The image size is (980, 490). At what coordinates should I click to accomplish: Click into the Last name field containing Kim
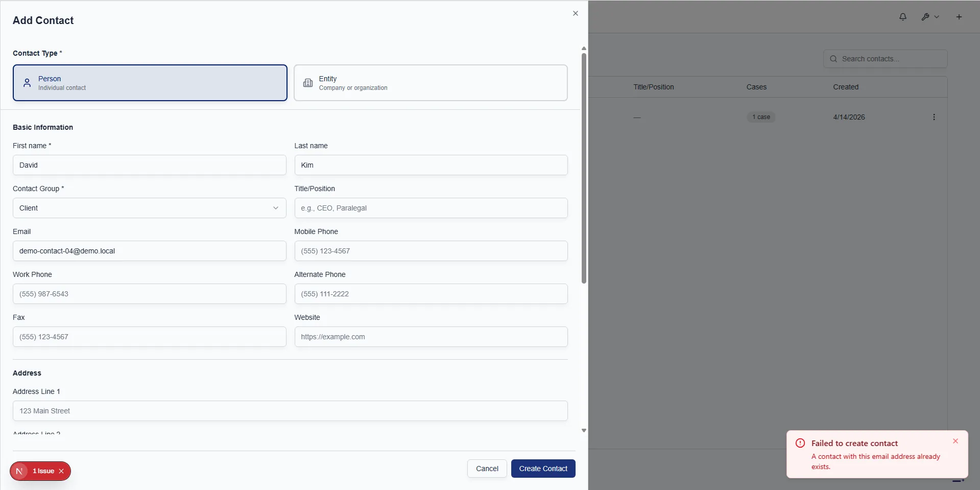coord(431,165)
